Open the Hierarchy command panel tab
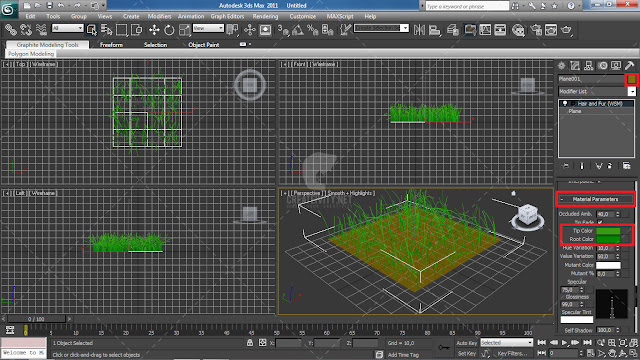This screenshot has height=360, width=640. [589, 66]
